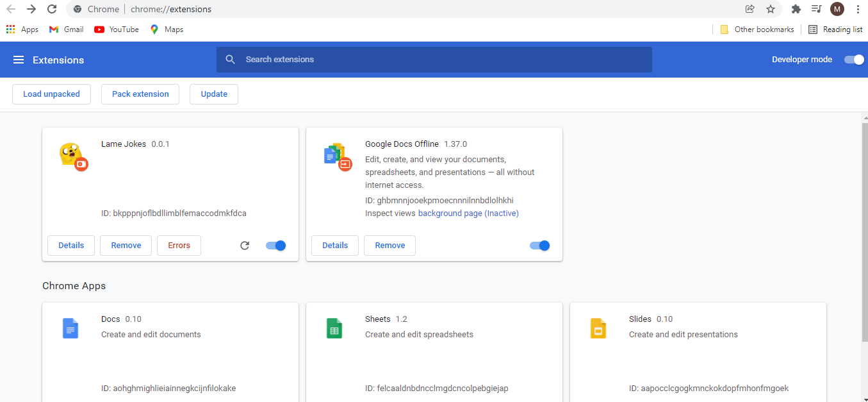Go forward to the next page
Image resolution: width=868 pixels, height=402 pixels.
[31, 9]
